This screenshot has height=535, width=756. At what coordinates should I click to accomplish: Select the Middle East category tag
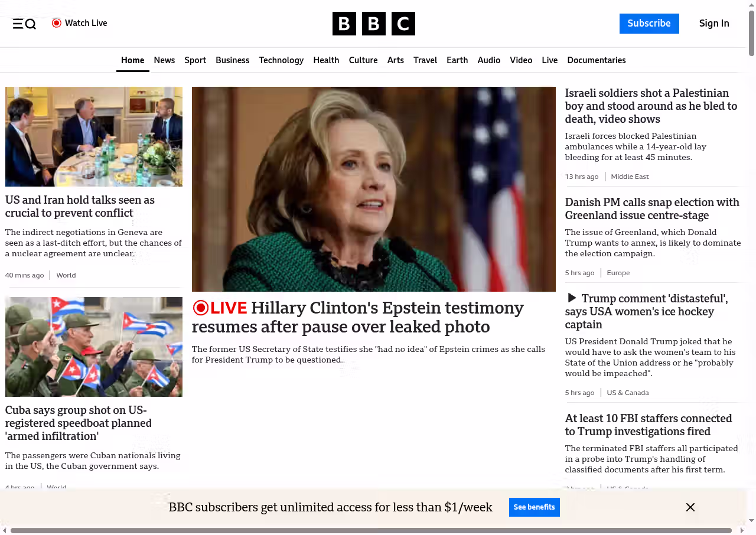(630, 177)
